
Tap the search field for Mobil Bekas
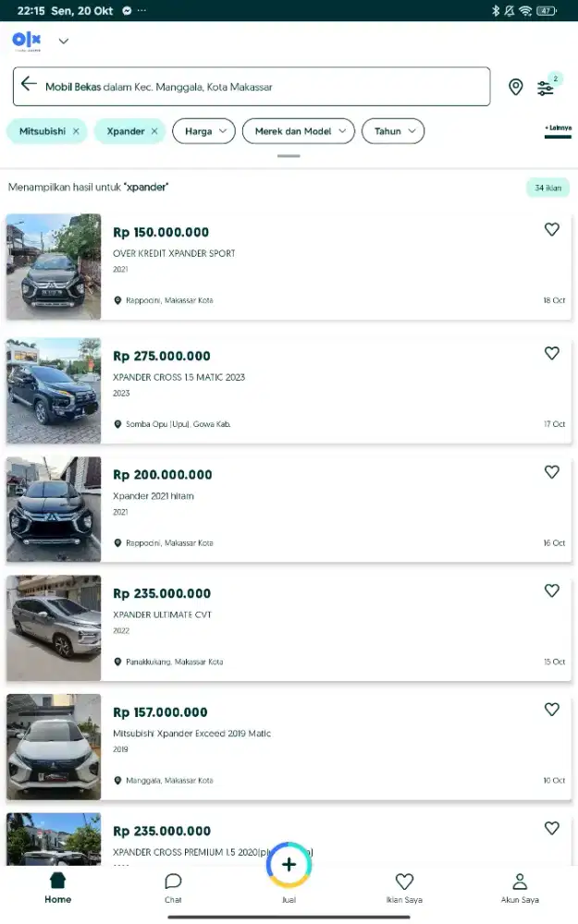pyautogui.click(x=268, y=87)
